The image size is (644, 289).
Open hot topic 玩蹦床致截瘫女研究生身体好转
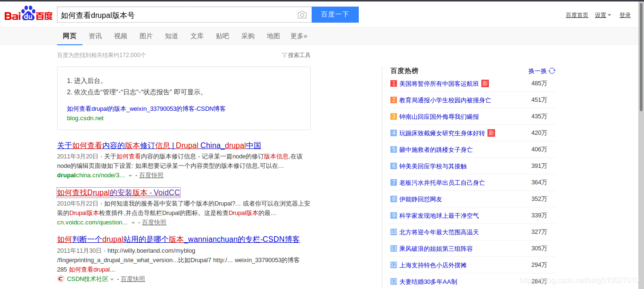click(442, 133)
